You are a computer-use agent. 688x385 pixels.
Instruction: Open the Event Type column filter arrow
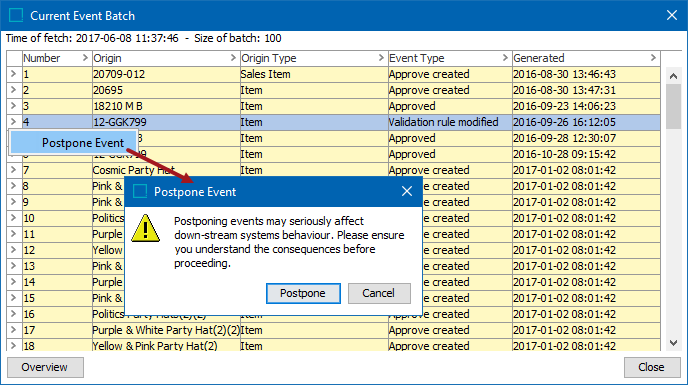tap(505, 58)
